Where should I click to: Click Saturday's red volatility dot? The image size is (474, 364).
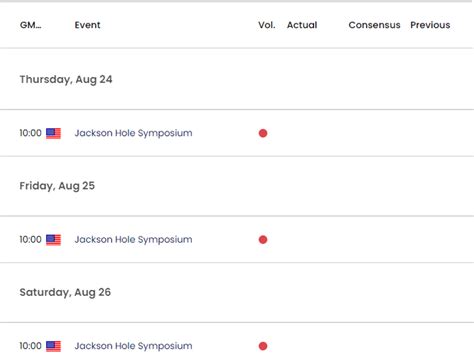263,346
